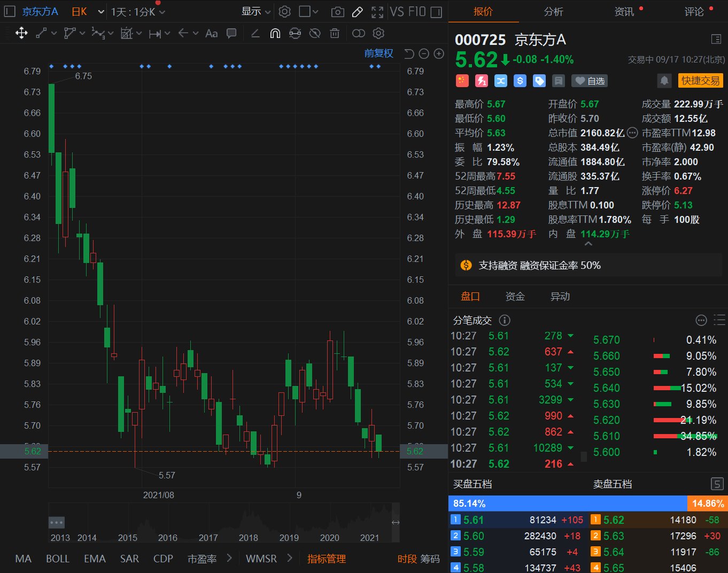Open tick trades ellipsis options menu
This screenshot has width=728, height=573.
[701, 320]
